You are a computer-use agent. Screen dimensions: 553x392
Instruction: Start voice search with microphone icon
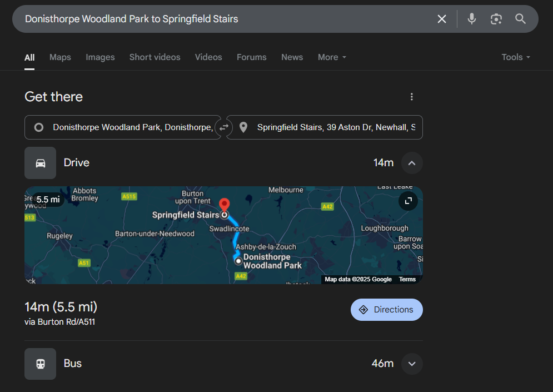click(471, 19)
